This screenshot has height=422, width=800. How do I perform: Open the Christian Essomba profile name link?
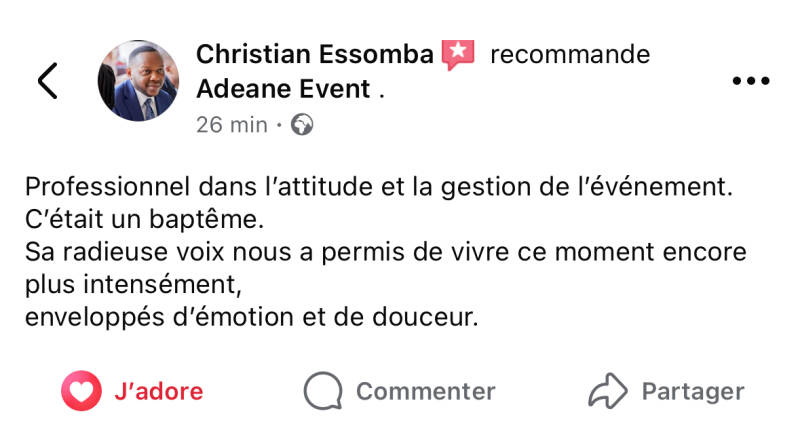pos(315,54)
